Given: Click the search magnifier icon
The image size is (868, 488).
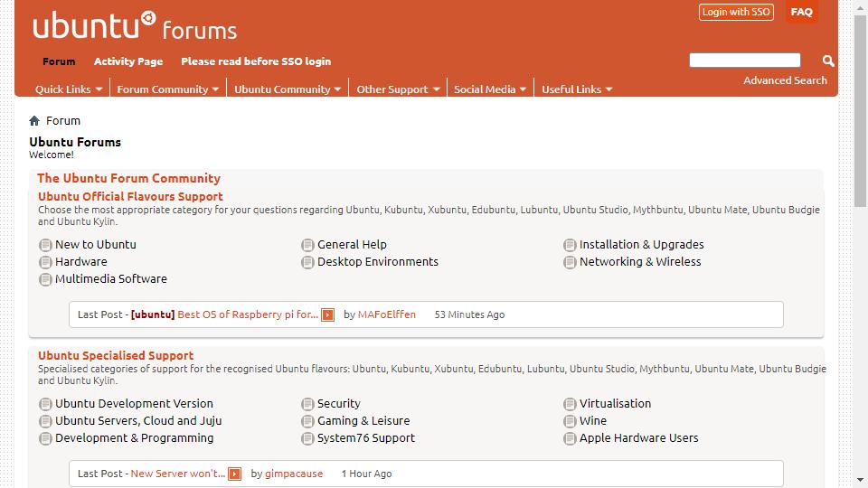Looking at the screenshot, I should [828, 61].
